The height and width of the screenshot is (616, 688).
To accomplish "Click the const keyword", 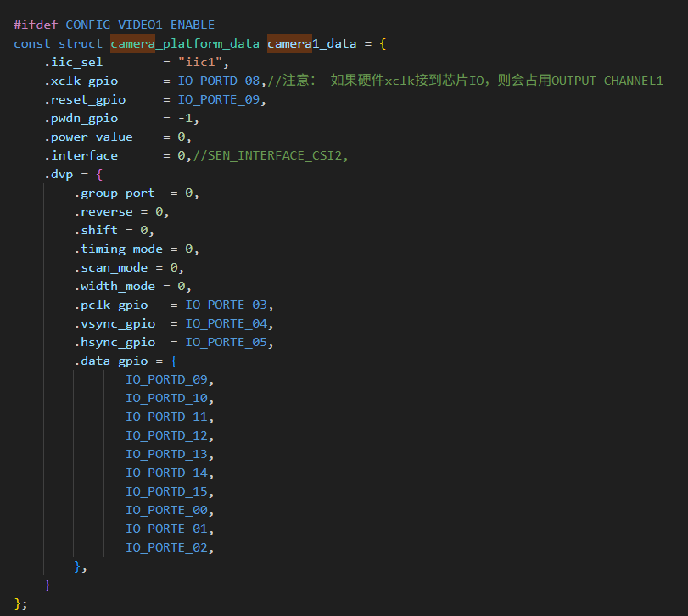I will tap(32, 43).
